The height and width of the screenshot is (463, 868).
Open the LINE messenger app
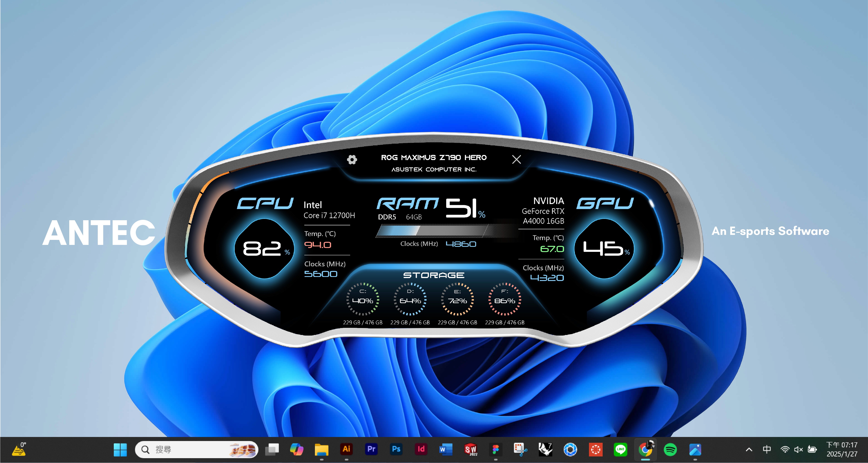(620, 449)
